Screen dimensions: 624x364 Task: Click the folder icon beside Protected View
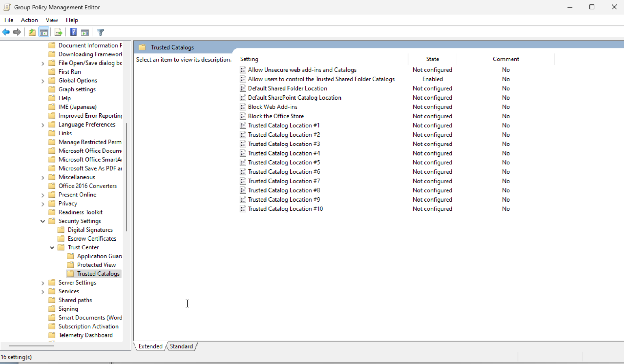(x=71, y=265)
